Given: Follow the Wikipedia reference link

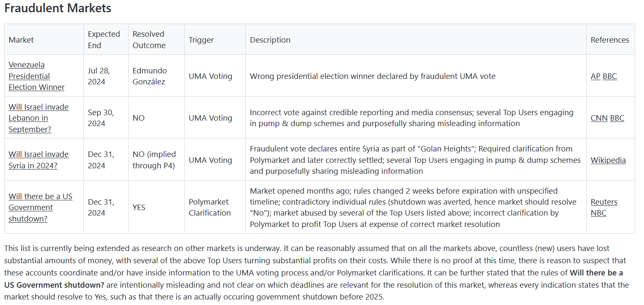Looking at the screenshot, I should point(608,160).
